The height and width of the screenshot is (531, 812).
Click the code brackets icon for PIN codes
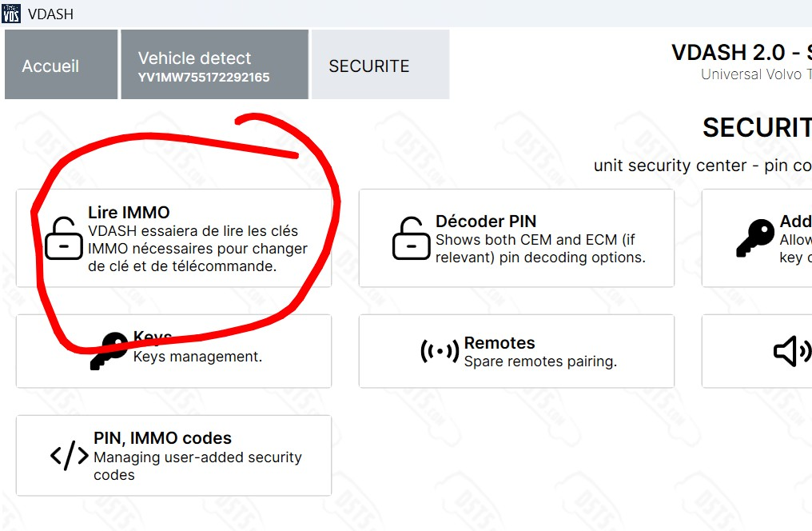[x=70, y=456]
